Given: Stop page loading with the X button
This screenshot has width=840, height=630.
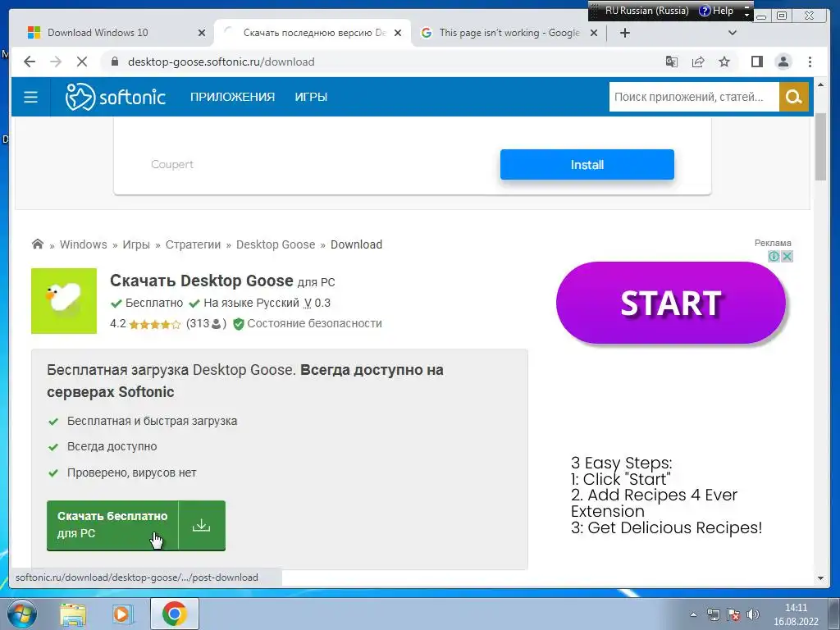Looking at the screenshot, I should pyautogui.click(x=82, y=62).
